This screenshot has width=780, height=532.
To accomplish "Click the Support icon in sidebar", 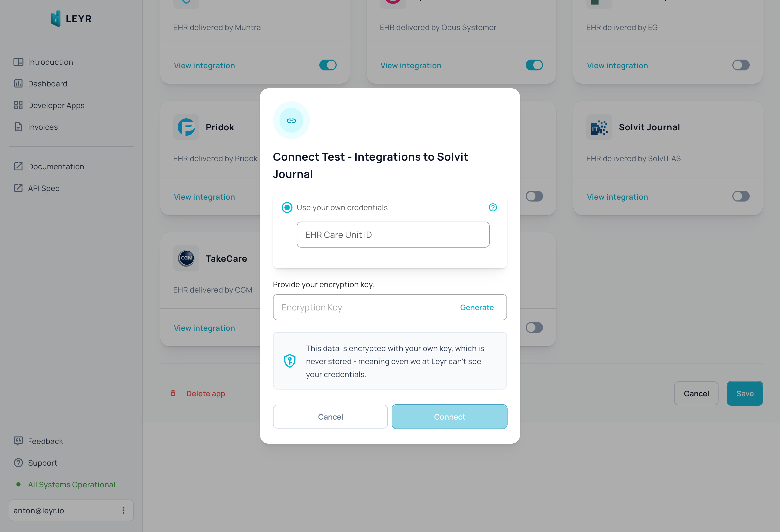I will (18, 463).
